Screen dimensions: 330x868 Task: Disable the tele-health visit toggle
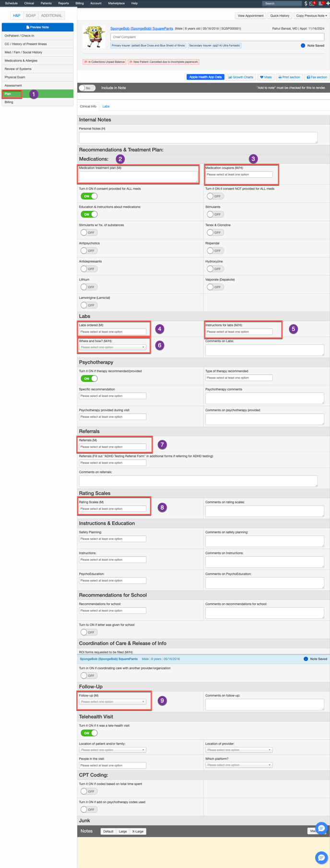tap(89, 733)
